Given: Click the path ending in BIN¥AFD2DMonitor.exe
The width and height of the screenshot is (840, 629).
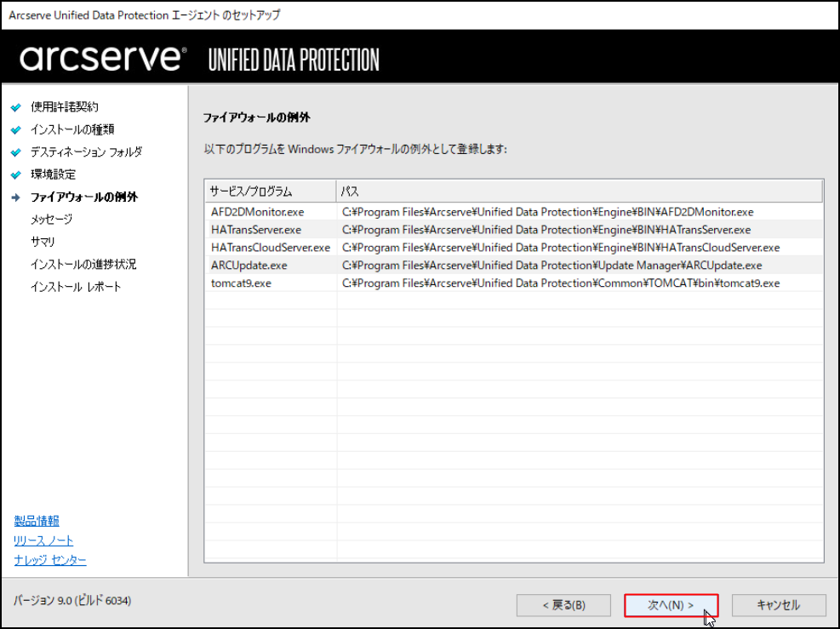Looking at the screenshot, I should coord(547,212).
